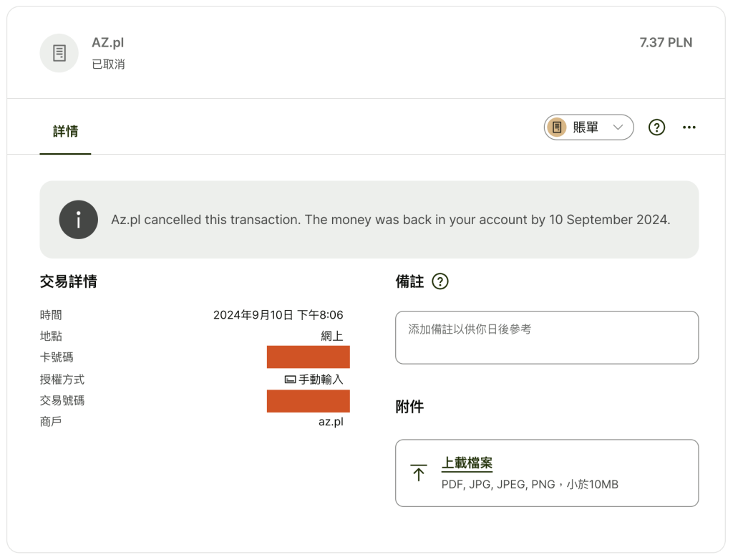733x560 pixels.
Task: Open help question mark beside 賬單 dropdown
Action: click(656, 127)
